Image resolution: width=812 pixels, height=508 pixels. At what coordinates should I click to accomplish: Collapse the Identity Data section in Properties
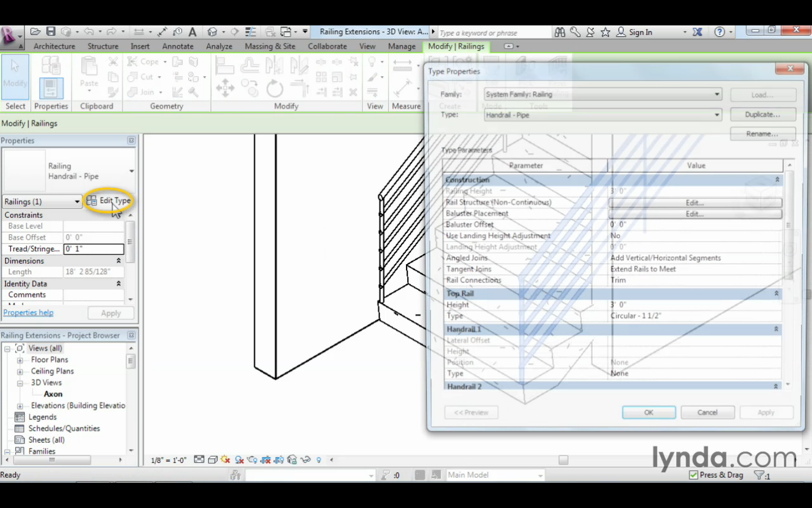click(x=118, y=283)
